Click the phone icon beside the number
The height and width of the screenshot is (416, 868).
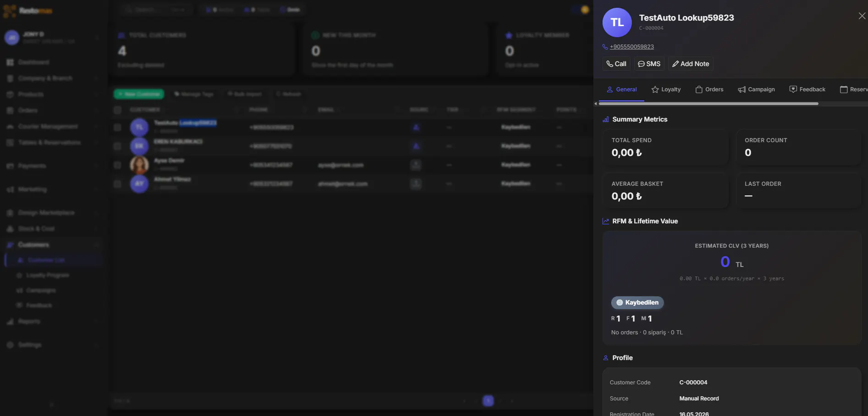605,47
